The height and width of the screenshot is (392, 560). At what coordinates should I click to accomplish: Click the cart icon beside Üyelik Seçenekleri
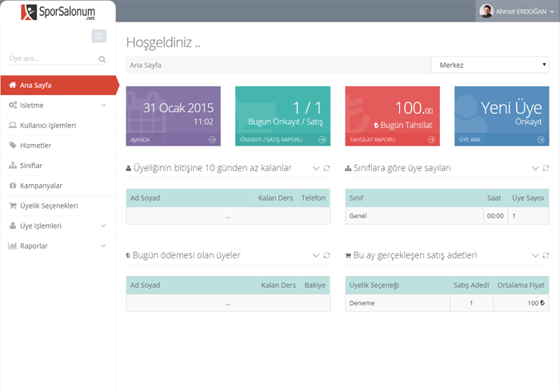[13, 206]
